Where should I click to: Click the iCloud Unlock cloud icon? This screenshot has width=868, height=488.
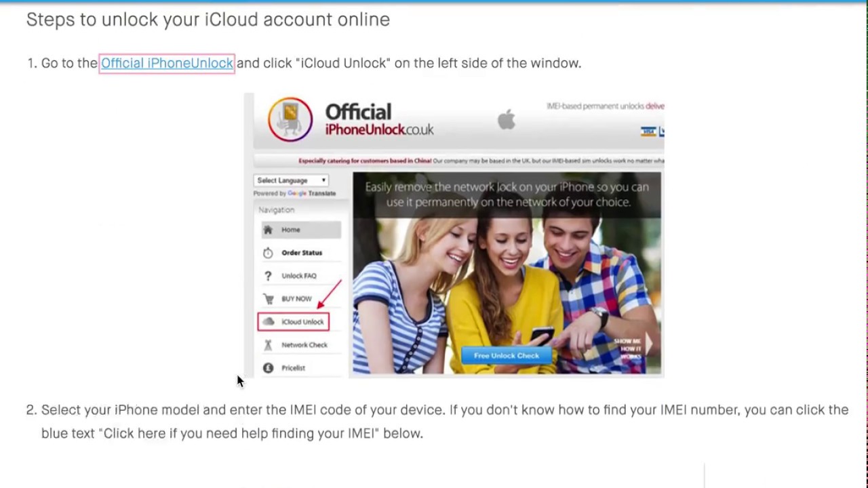tap(269, 322)
